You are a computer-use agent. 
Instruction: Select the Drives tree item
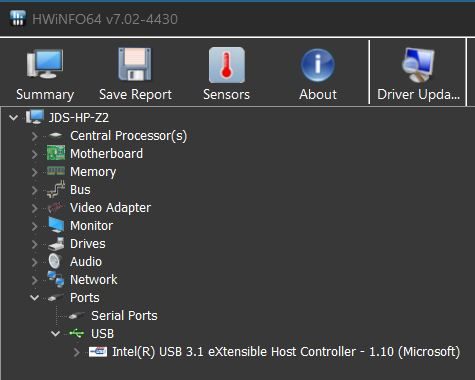pyautogui.click(x=87, y=244)
